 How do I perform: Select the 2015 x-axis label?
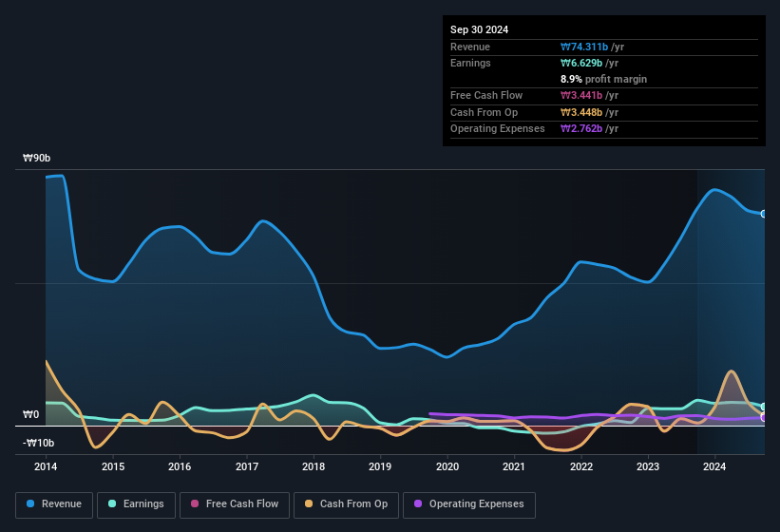[x=113, y=466]
